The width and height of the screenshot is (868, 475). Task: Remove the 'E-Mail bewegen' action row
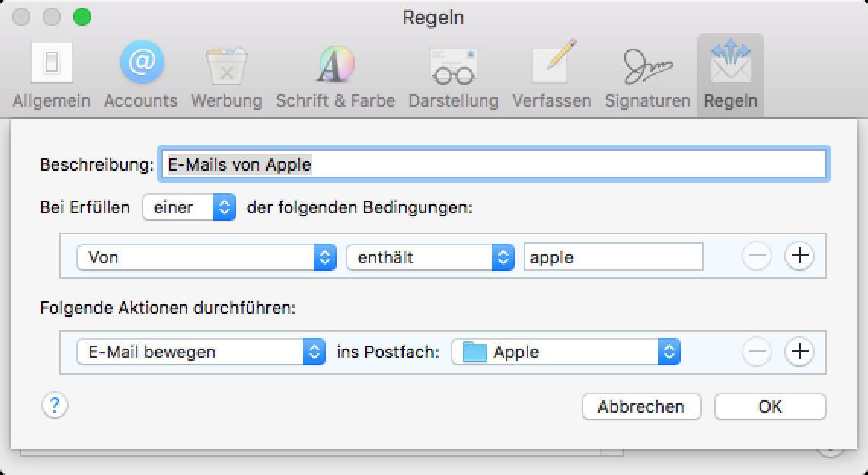click(757, 352)
